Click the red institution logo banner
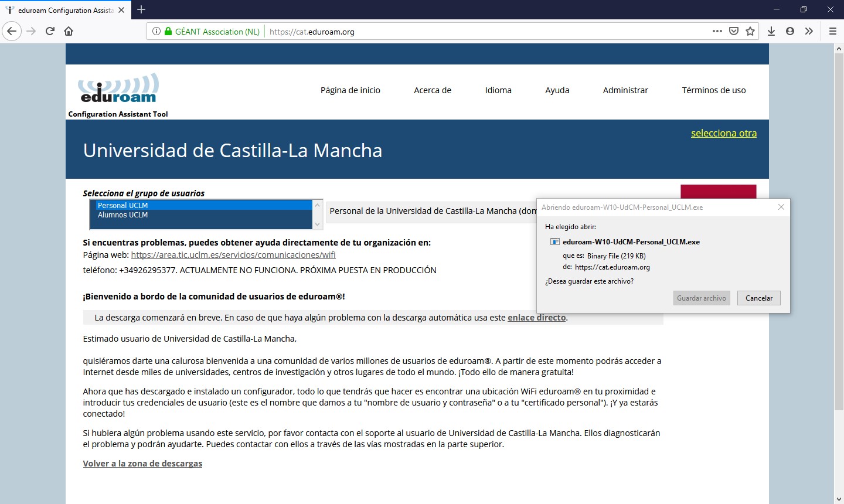 click(x=719, y=192)
